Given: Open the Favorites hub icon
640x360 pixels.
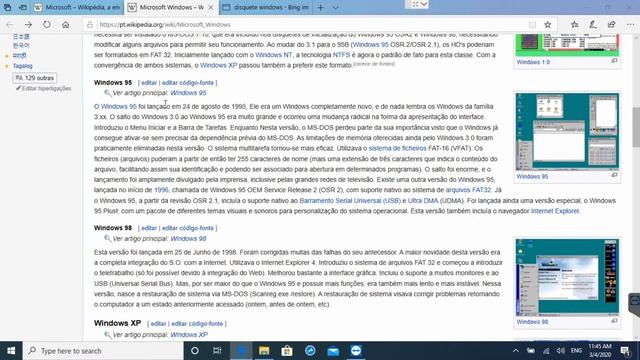Looking at the screenshot, I should pyautogui.click(x=574, y=24).
